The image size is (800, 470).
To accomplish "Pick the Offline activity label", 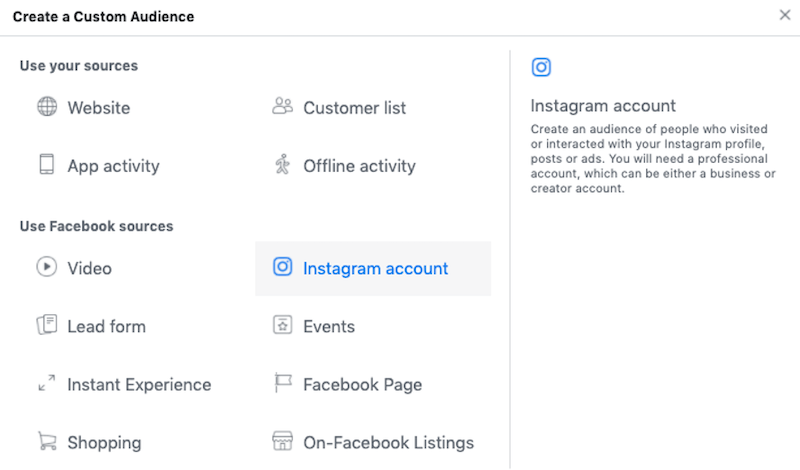I will tap(359, 166).
